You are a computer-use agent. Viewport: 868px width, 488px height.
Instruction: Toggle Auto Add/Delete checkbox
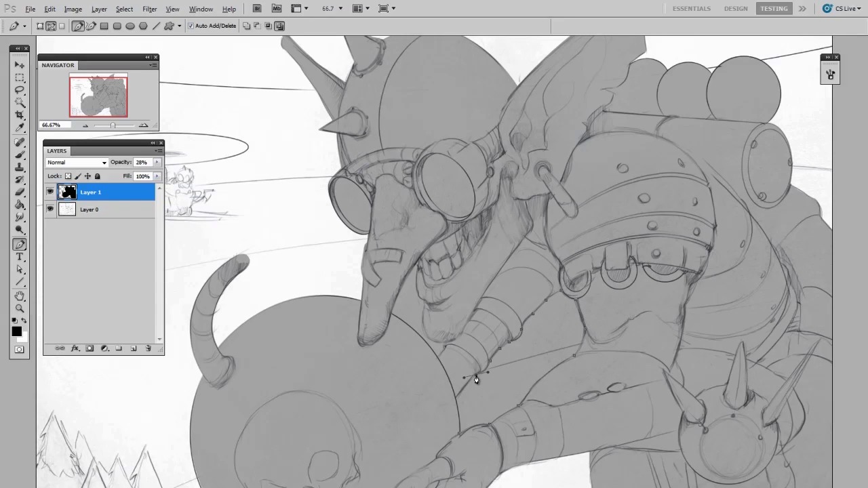[x=191, y=26]
